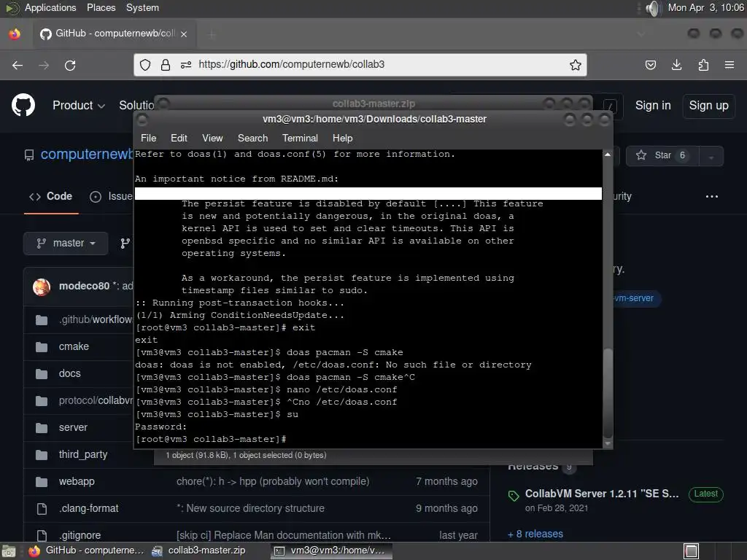Bookmark this page with star icon
The height and width of the screenshot is (560, 747).
(x=576, y=65)
